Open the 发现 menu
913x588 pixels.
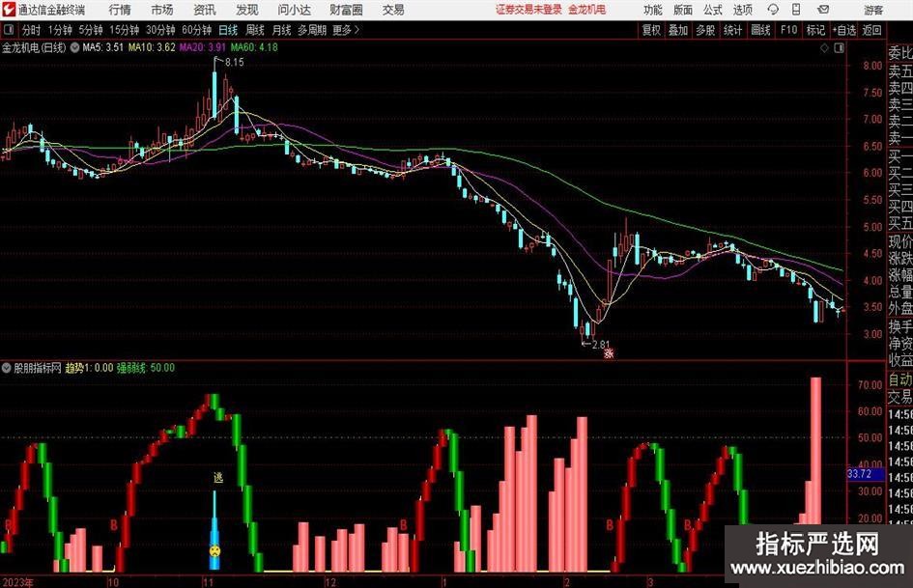click(x=247, y=10)
